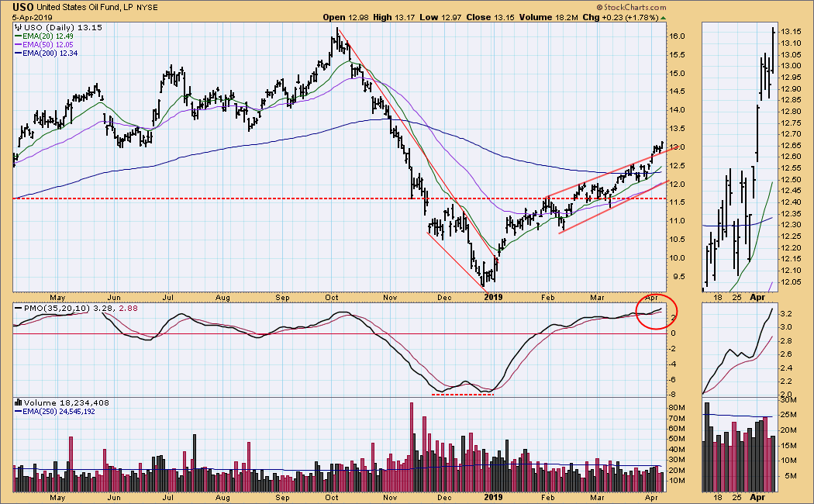814x504 pixels.
Task: Click the -4 label on PMO axis
Action: coord(673,364)
